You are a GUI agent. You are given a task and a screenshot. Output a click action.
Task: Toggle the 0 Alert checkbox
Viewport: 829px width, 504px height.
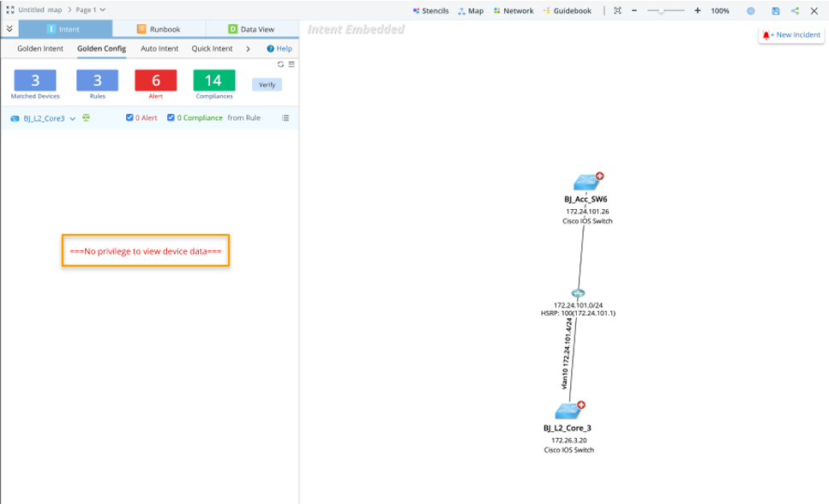pos(129,117)
